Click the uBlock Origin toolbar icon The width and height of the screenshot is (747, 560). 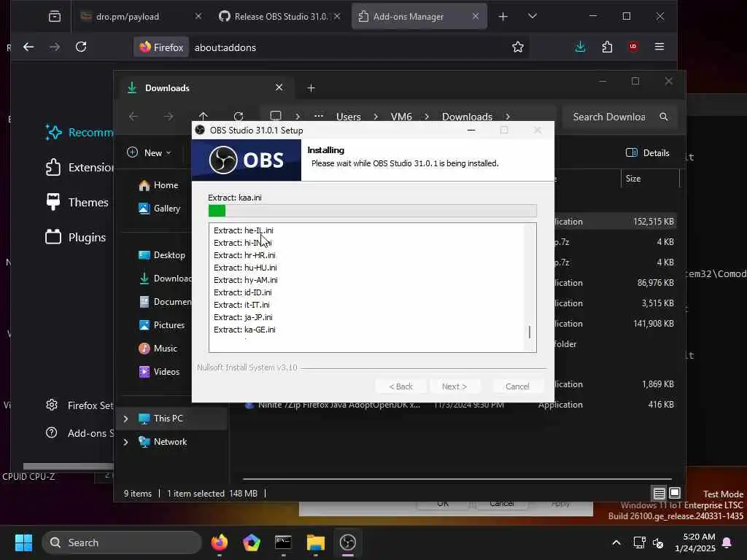pyautogui.click(x=633, y=47)
